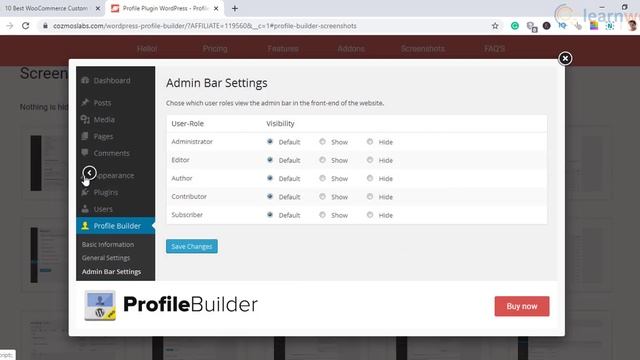
Task: Open General Settings submenu
Action: pyautogui.click(x=106, y=258)
